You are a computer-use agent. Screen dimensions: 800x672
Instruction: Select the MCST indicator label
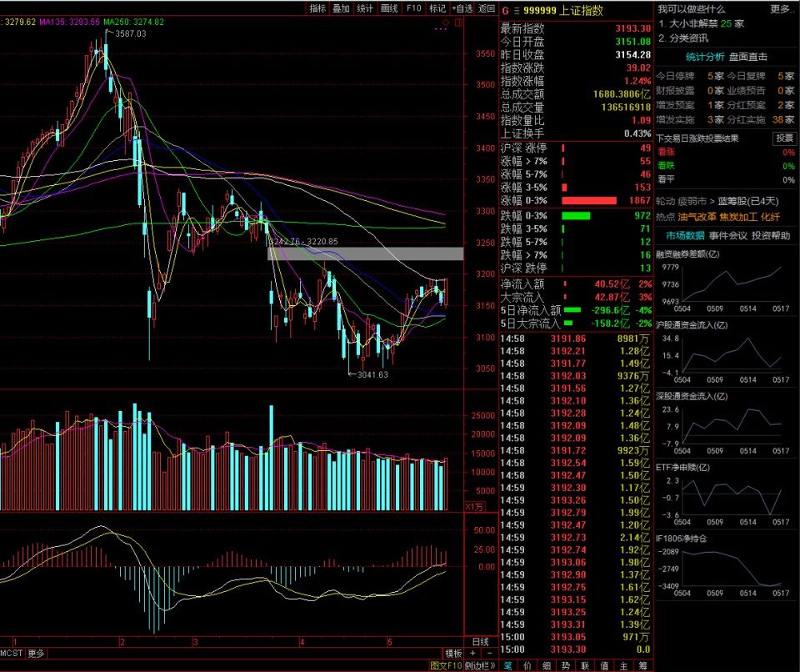pos(11,653)
